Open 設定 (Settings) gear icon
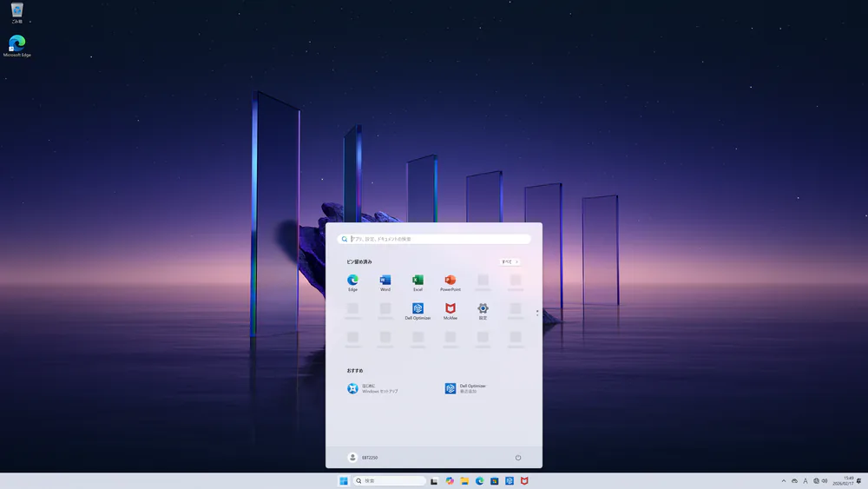 (x=483, y=309)
